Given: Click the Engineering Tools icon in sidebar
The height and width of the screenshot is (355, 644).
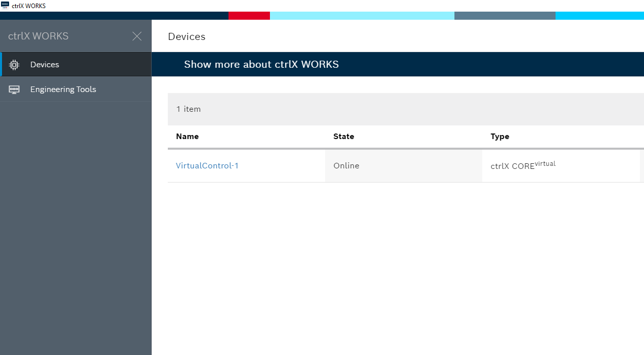Looking at the screenshot, I should coord(14,90).
